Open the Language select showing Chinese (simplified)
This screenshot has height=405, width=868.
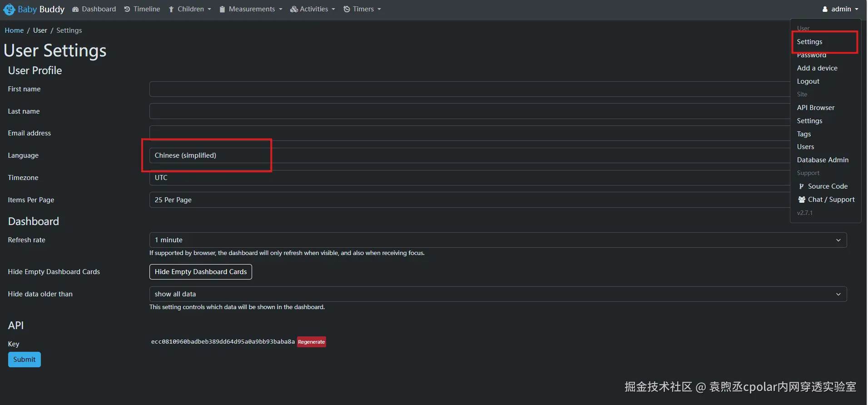pos(469,155)
